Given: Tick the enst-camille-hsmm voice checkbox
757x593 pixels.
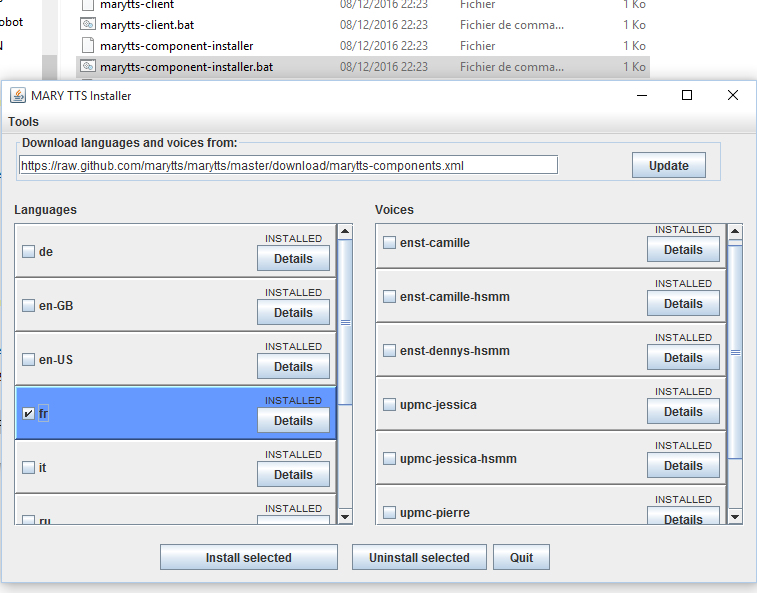Looking at the screenshot, I should coord(389,296).
